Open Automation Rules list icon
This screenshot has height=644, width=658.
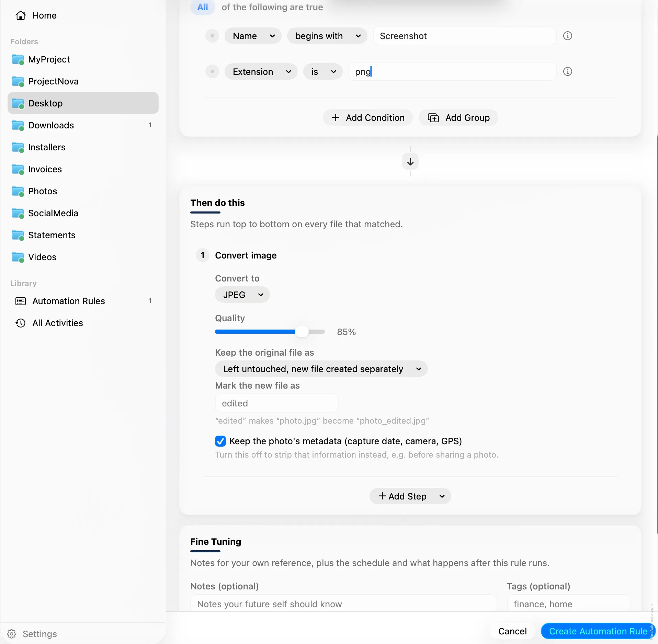21,301
